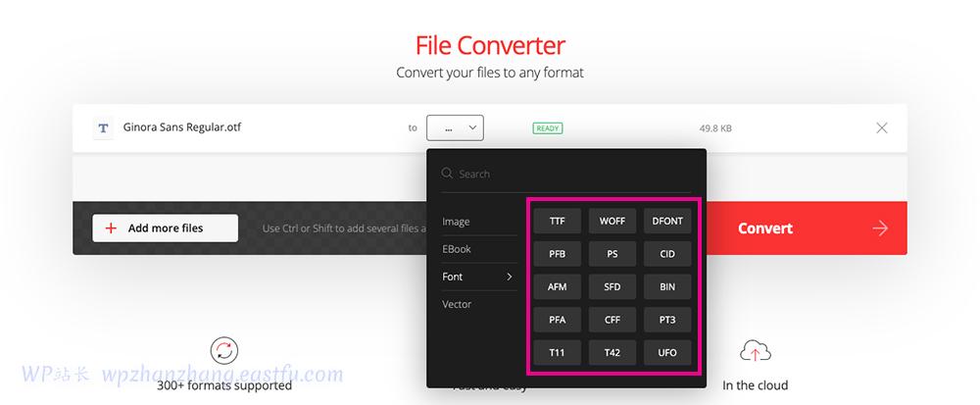Click the File Converter heading

(x=490, y=46)
